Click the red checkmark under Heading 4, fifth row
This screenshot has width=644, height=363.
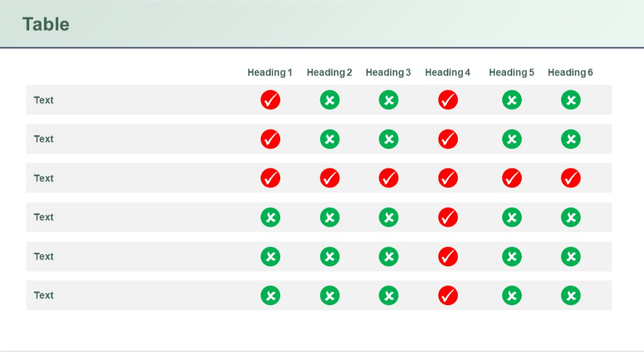[x=448, y=256]
